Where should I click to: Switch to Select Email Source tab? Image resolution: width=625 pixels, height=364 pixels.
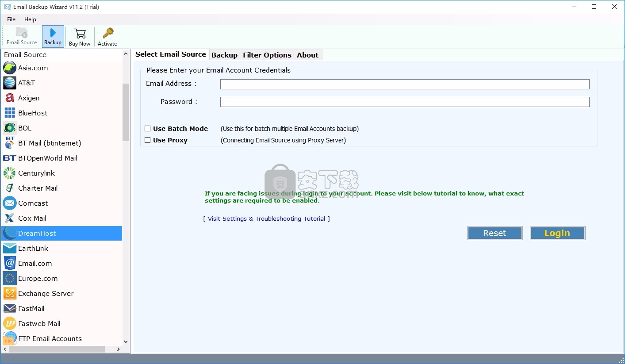171,54
